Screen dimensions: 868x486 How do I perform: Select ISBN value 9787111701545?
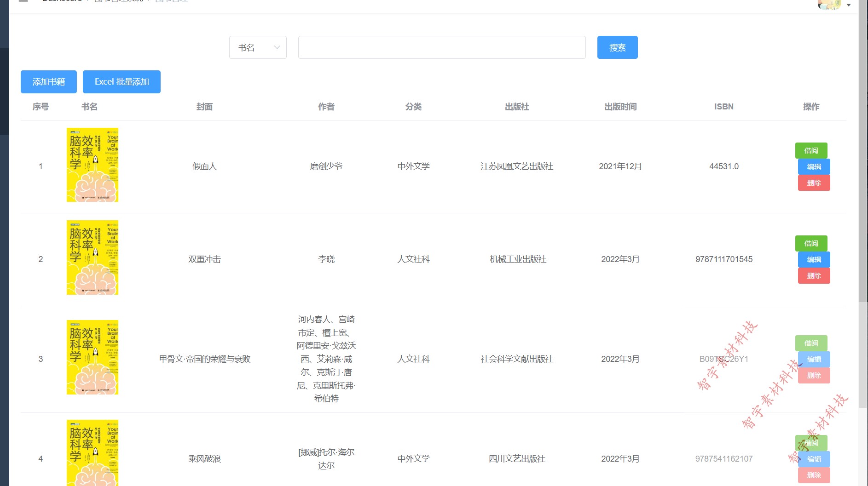point(724,259)
